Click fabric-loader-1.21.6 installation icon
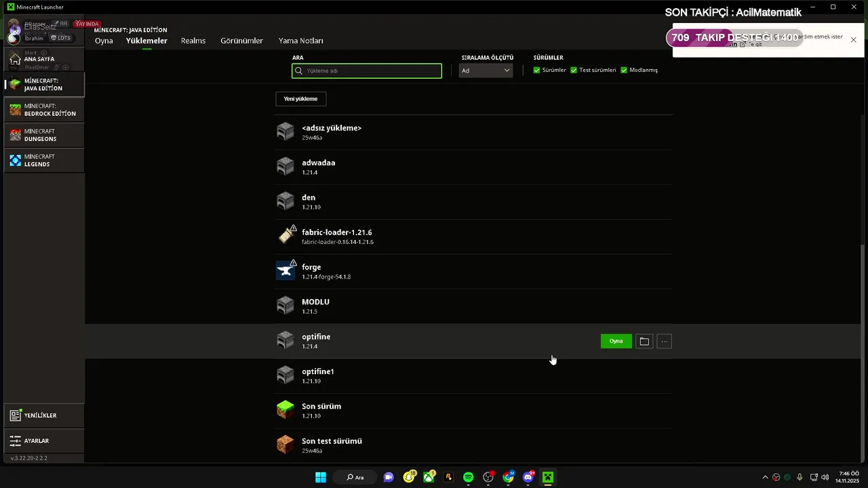868x488 pixels. pos(286,235)
